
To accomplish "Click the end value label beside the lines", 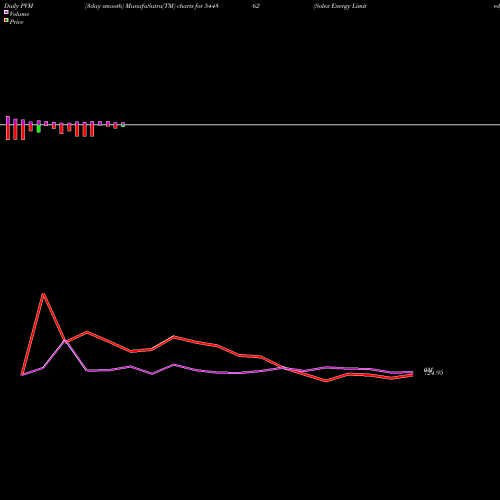I will pyautogui.click(x=433, y=372).
